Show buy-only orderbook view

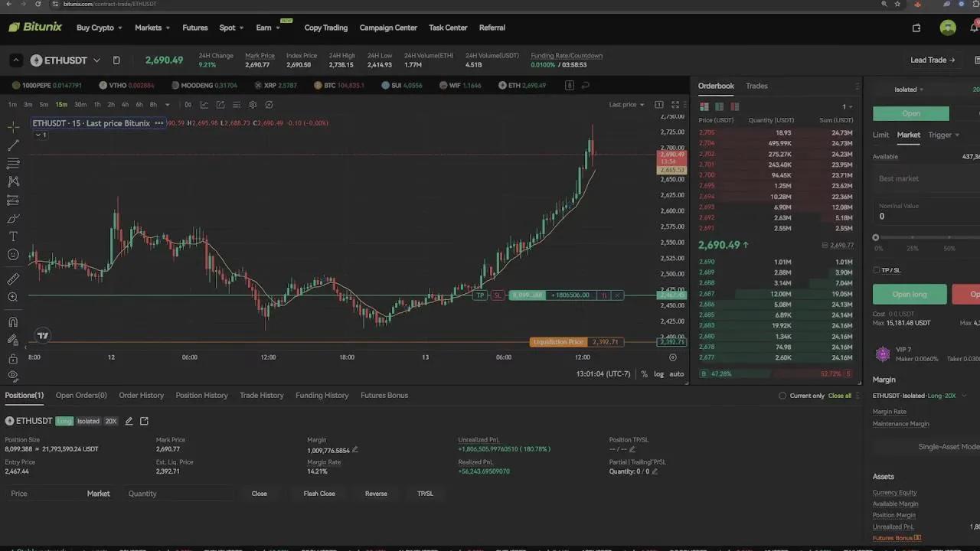pyautogui.click(x=719, y=106)
